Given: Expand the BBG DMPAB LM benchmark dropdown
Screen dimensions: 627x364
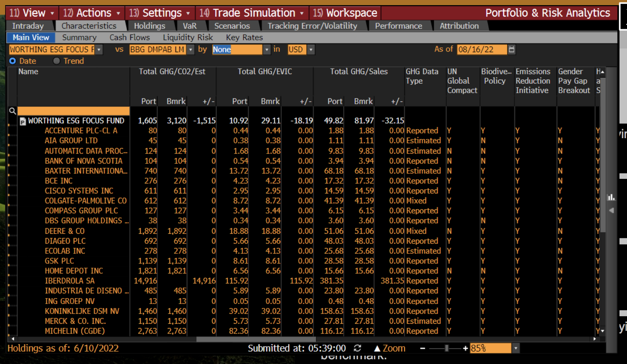Looking at the screenshot, I should pos(191,49).
